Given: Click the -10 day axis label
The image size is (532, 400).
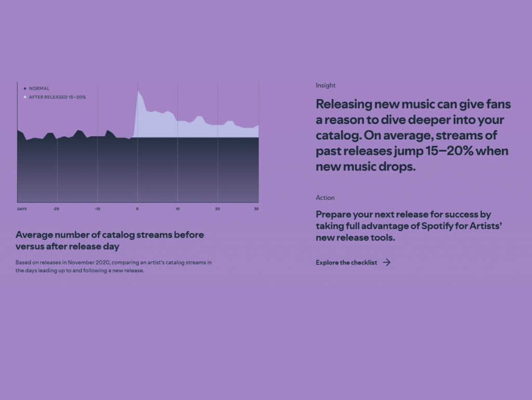Looking at the screenshot, I should pyautogui.click(x=97, y=209).
